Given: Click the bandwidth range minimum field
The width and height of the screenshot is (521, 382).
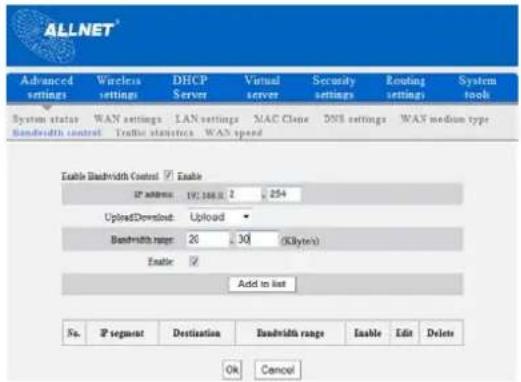Looking at the screenshot, I should click(207, 239).
